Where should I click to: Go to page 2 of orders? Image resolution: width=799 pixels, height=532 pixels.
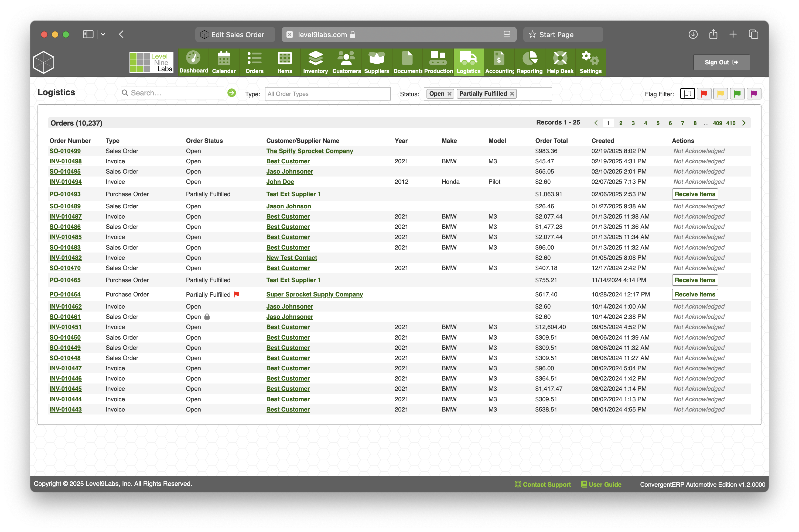tap(620, 123)
